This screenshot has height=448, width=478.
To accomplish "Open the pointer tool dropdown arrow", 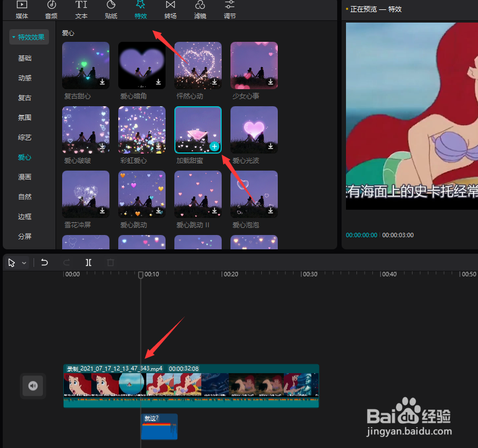I will (x=24, y=263).
